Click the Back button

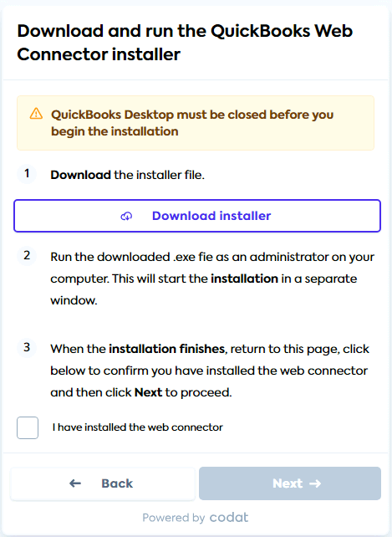pyautogui.click(x=103, y=483)
